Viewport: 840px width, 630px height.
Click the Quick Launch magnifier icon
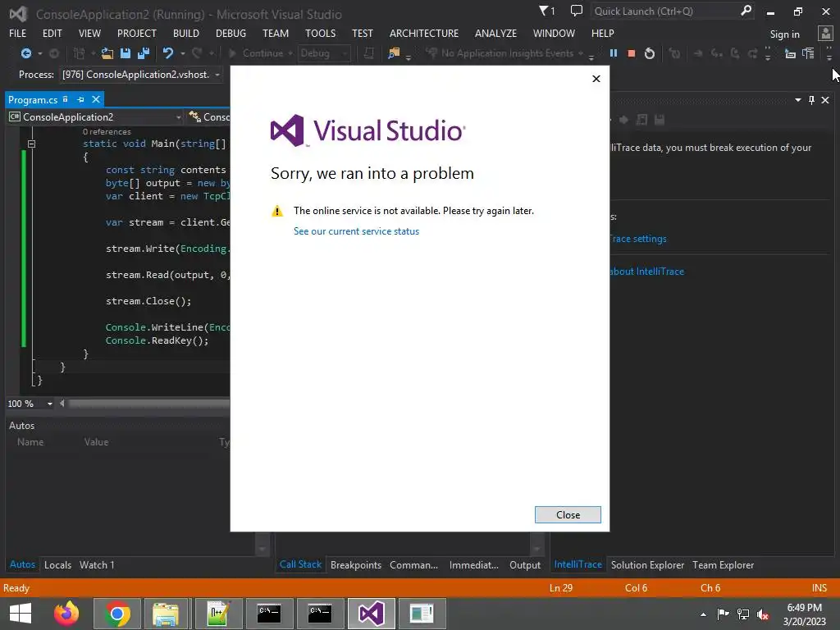click(x=746, y=11)
